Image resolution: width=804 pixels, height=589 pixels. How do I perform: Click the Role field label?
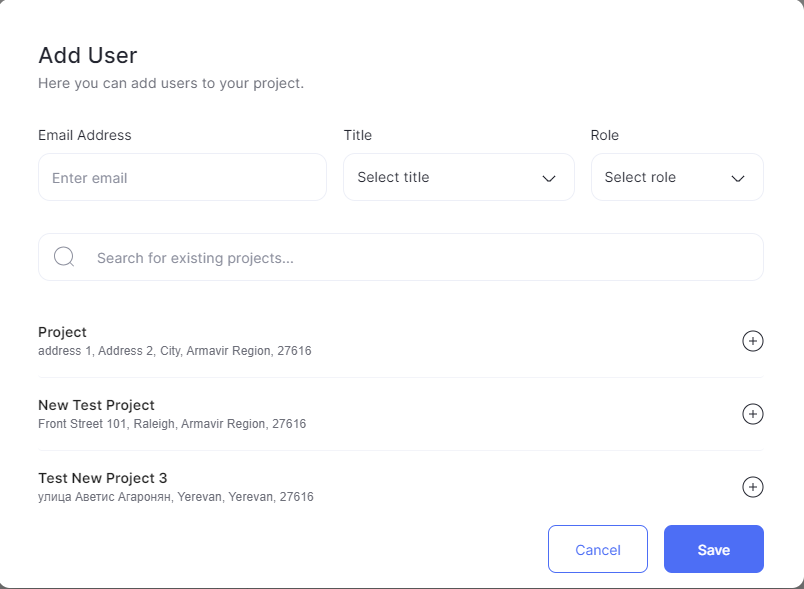point(605,135)
